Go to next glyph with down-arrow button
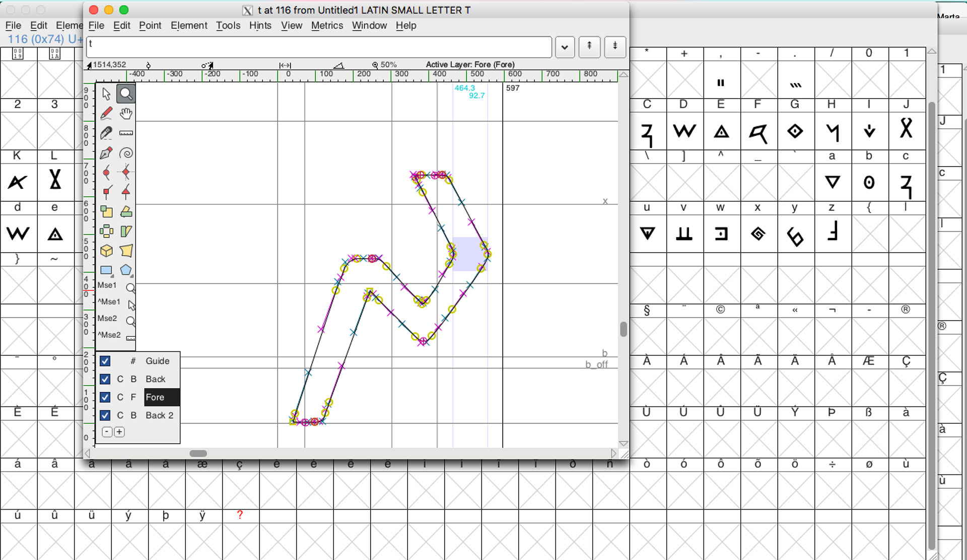Viewport: 967px width, 560px height. pyautogui.click(x=615, y=47)
